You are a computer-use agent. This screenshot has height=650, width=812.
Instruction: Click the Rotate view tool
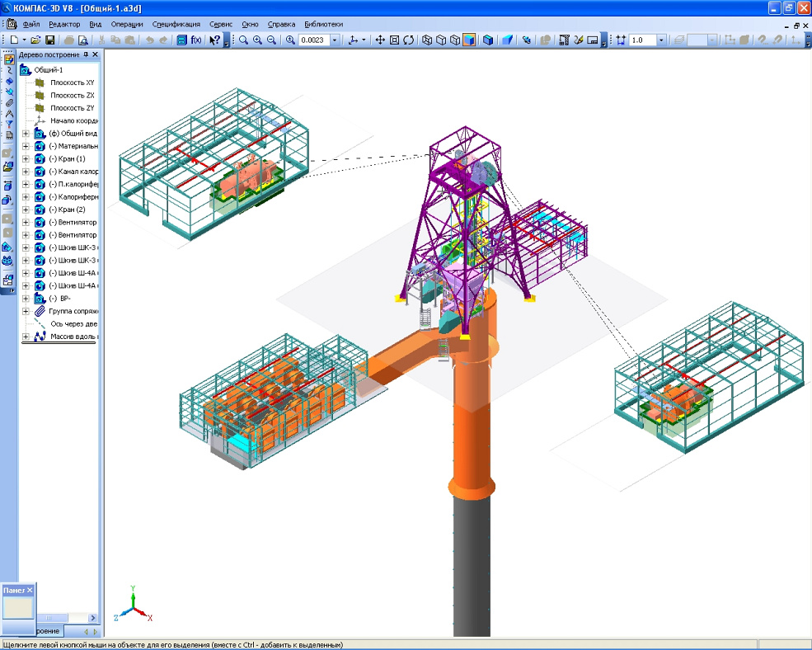tap(408, 40)
